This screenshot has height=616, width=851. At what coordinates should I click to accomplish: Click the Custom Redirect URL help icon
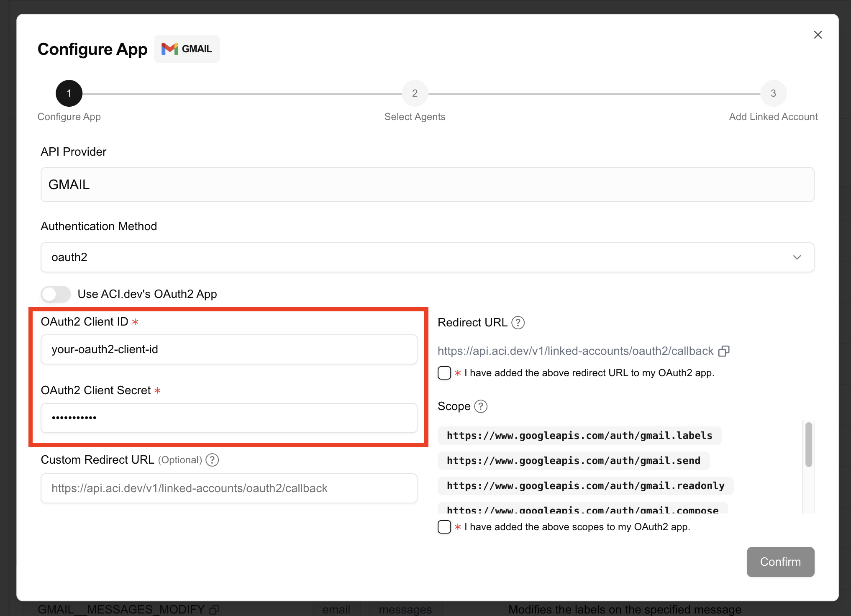(213, 460)
